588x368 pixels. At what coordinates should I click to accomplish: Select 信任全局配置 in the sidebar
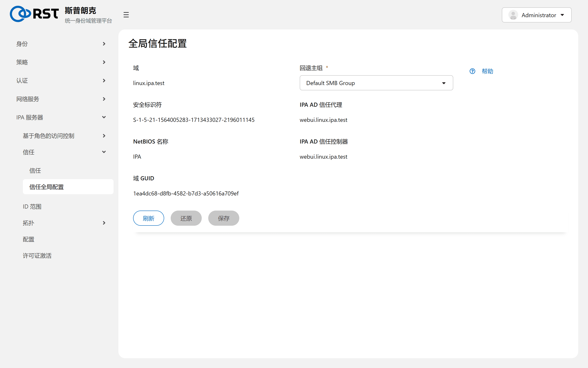point(68,187)
